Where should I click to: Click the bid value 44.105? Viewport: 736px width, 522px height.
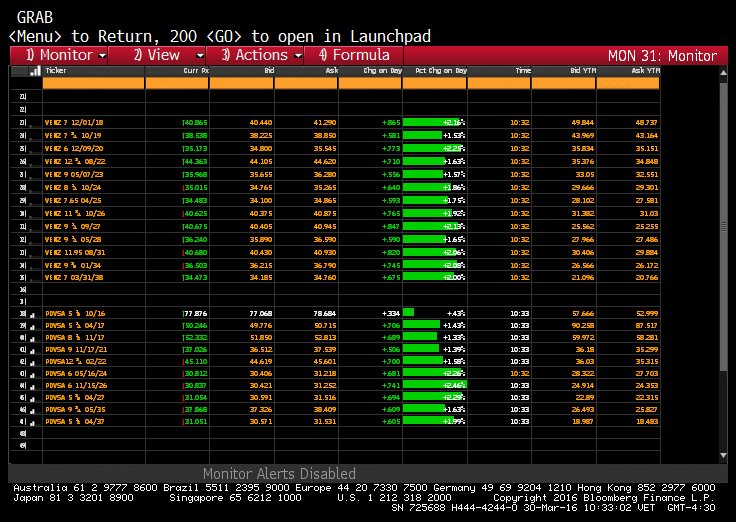pyautogui.click(x=261, y=161)
